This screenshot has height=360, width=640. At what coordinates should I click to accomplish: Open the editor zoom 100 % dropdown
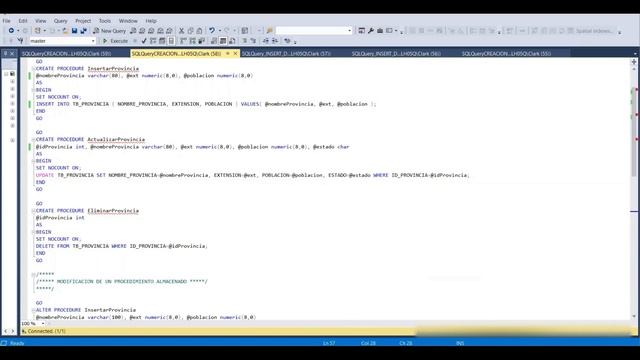(x=43, y=324)
